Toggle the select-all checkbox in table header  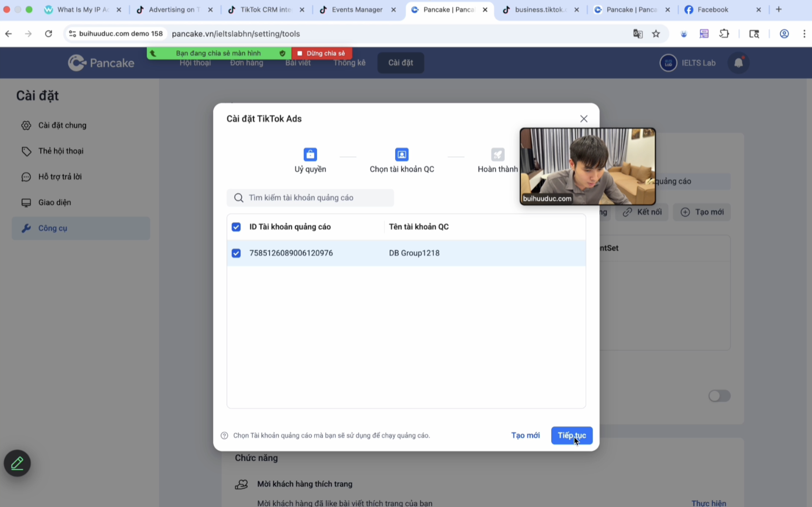(x=236, y=227)
